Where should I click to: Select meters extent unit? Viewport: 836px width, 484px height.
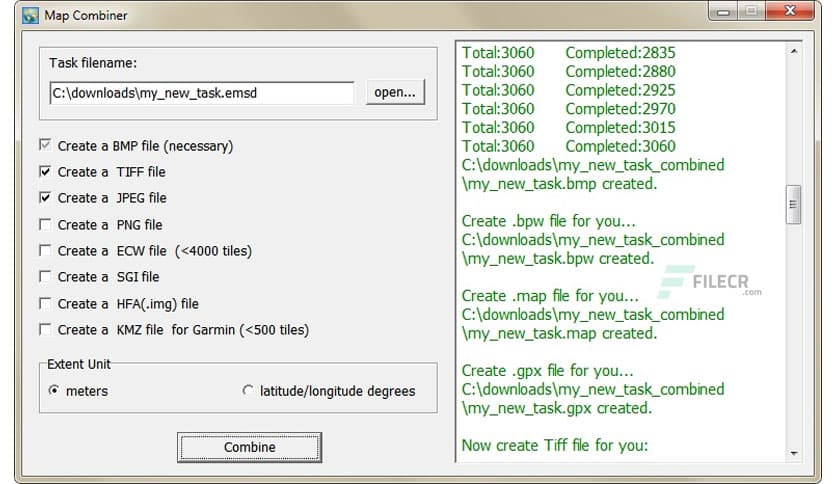tap(54, 390)
